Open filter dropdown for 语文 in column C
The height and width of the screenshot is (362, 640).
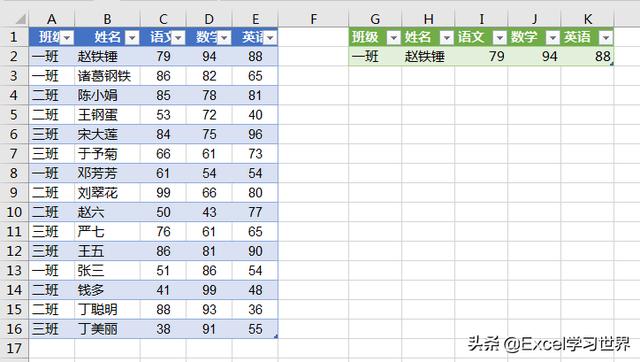coord(178,38)
